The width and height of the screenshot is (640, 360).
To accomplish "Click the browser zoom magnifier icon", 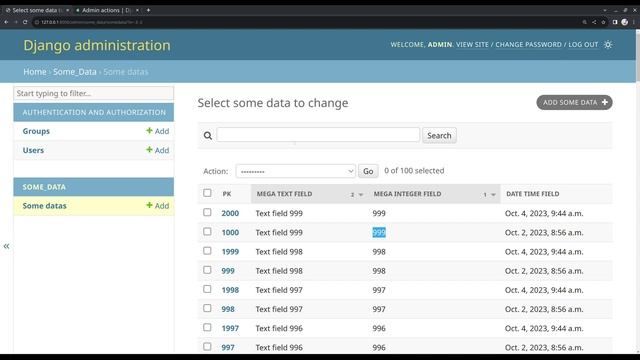I will (x=584, y=22).
